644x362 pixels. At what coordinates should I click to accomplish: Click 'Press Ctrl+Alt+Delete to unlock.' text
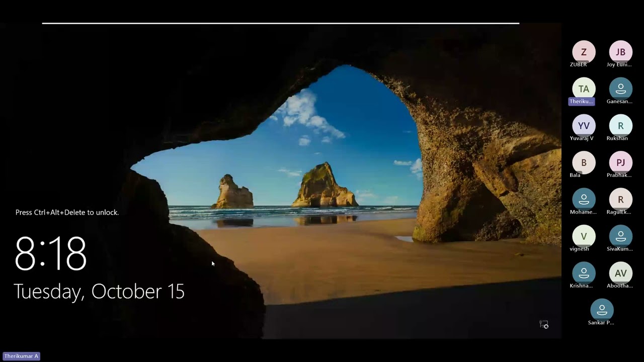67,212
